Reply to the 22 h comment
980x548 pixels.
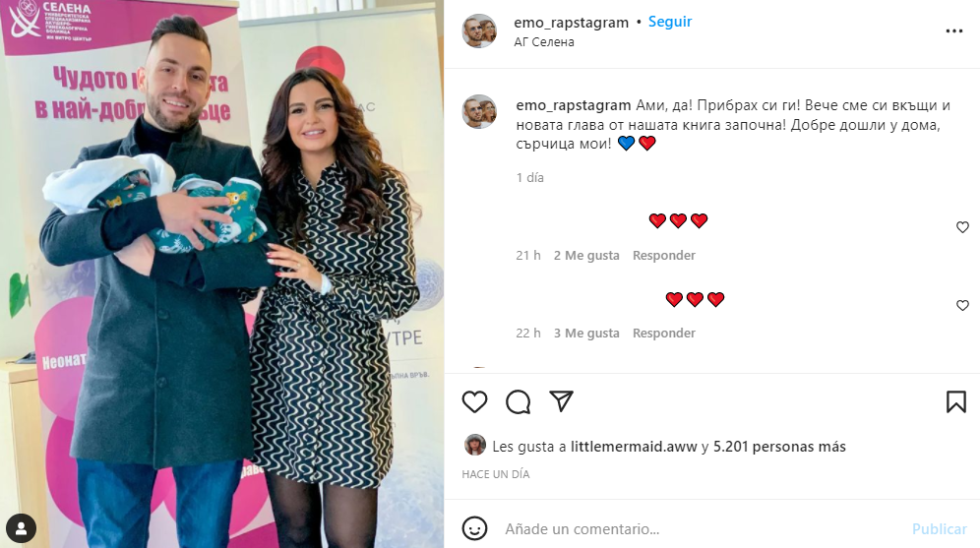pyautogui.click(x=664, y=334)
